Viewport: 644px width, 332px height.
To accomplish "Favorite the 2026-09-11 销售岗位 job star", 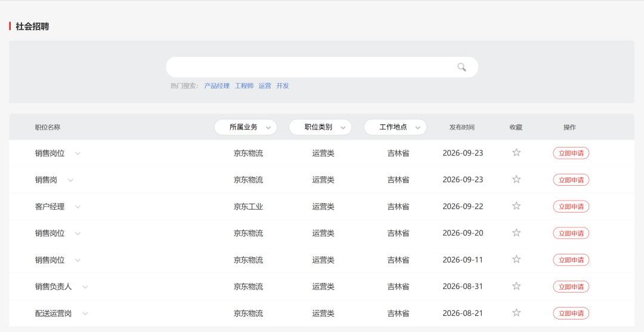I will [x=516, y=259].
